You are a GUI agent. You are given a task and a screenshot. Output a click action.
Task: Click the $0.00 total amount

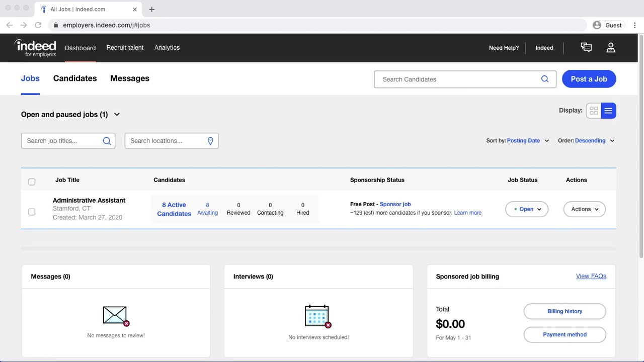450,324
